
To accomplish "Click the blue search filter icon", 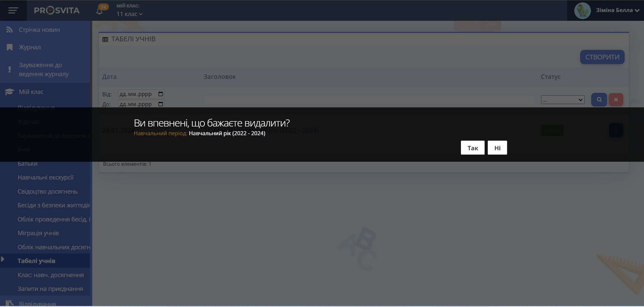I will (x=599, y=100).
